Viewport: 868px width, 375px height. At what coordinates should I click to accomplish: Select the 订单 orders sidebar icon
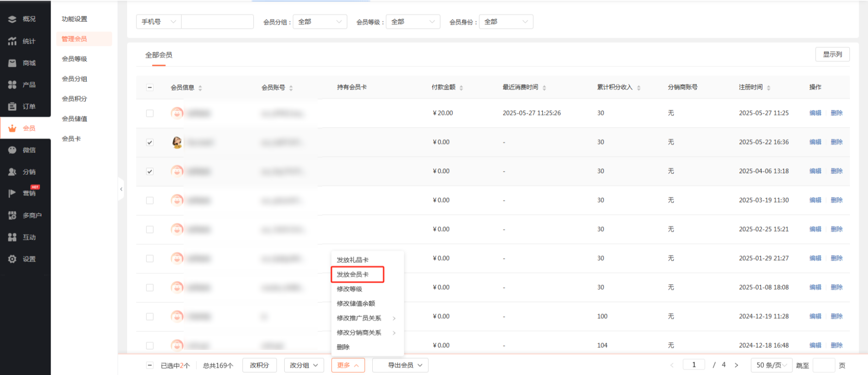point(13,107)
